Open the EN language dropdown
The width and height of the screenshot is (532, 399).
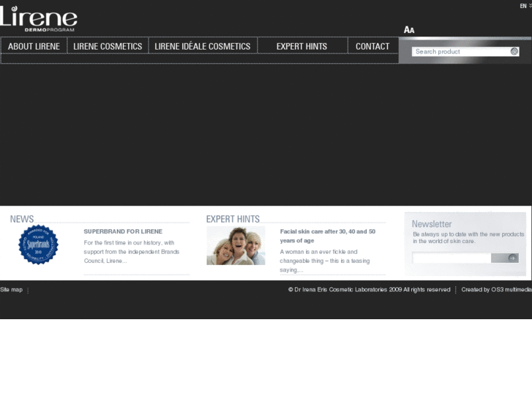point(525,6)
